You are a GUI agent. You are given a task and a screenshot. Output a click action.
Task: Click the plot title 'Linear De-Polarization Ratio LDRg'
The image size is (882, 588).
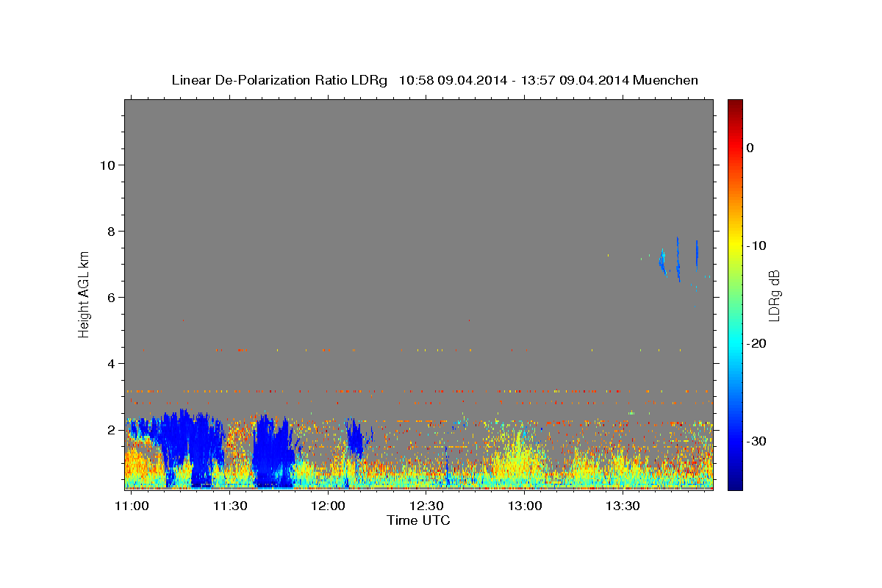(279, 80)
